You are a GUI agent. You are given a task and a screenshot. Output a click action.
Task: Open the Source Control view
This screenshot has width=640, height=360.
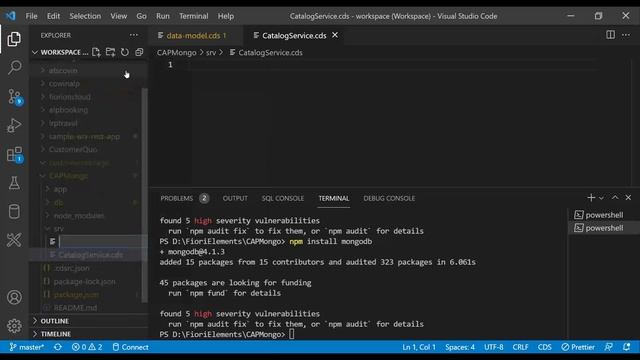coord(14,97)
